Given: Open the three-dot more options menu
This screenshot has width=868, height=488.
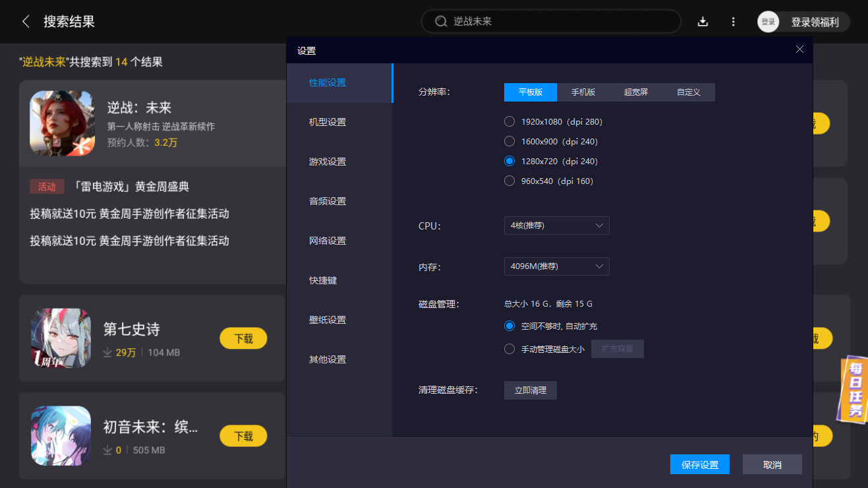Looking at the screenshot, I should [733, 21].
